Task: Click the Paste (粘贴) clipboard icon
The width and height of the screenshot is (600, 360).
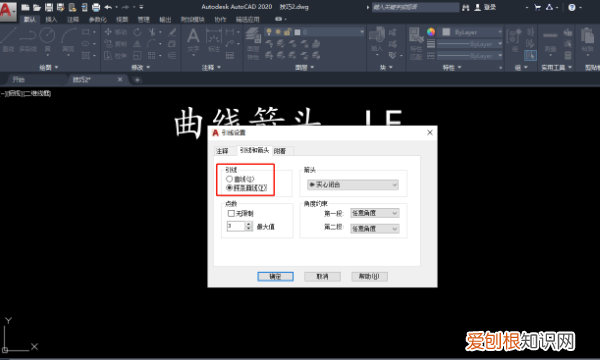Action: [x=587, y=40]
